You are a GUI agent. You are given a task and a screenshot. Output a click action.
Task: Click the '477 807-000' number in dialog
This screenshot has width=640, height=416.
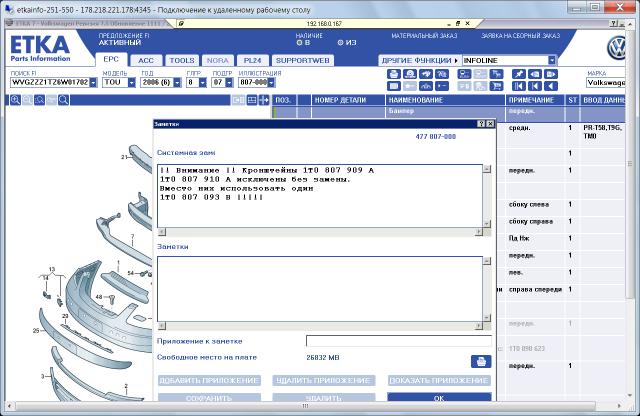tap(436, 137)
